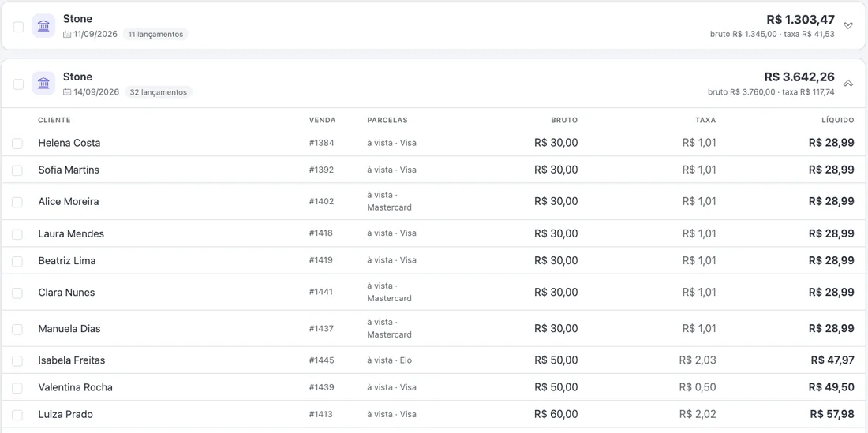Screen dimensions: 868x433
Task: Click the R$ 2,02 fee value
Action: pos(698,414)
